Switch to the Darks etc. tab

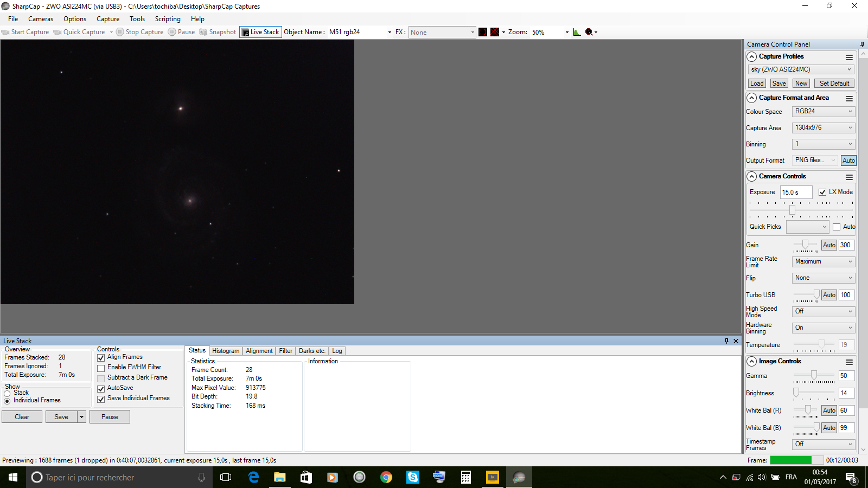(312, 351)
